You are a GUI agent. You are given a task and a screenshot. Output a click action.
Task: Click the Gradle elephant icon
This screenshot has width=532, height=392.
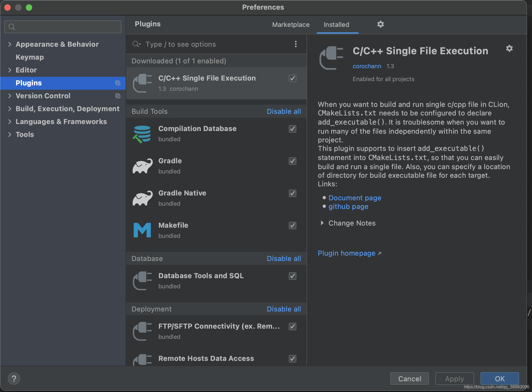pyautogui.click(x=142, y=166)
